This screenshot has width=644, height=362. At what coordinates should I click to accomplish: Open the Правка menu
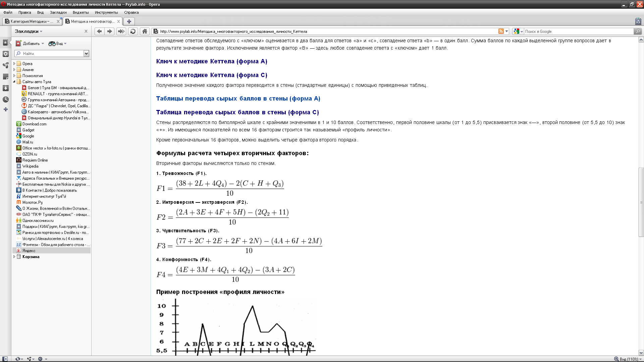coord(25,12)
